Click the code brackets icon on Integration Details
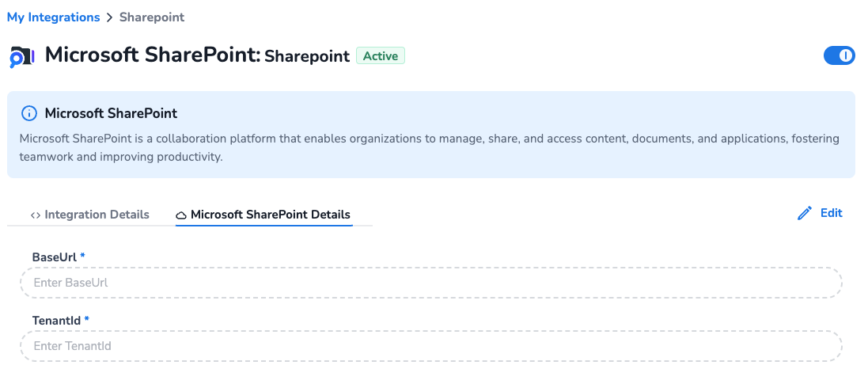Image resolution: width=868 pixels, height=388 pixels. (36, 215)
